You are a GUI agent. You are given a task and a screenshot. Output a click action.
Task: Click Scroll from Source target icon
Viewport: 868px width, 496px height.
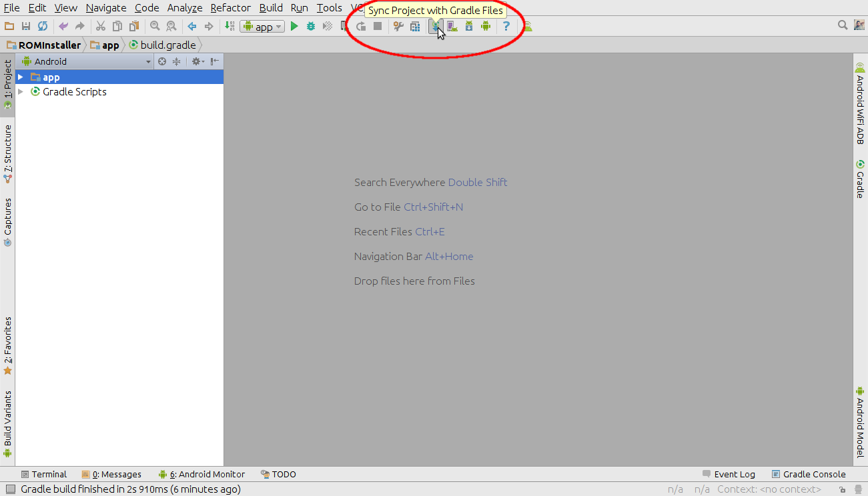161,61
